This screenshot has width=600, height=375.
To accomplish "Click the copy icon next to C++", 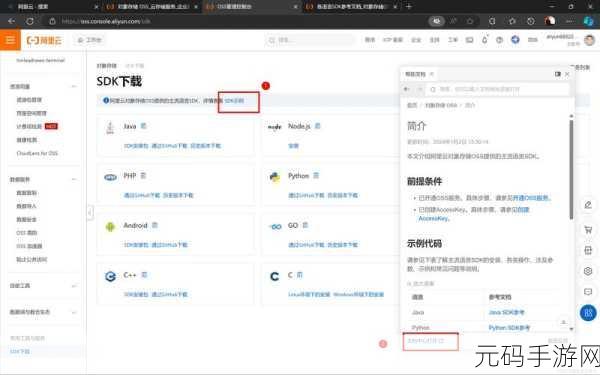I will pyautogui.click(x=144, y=275).
